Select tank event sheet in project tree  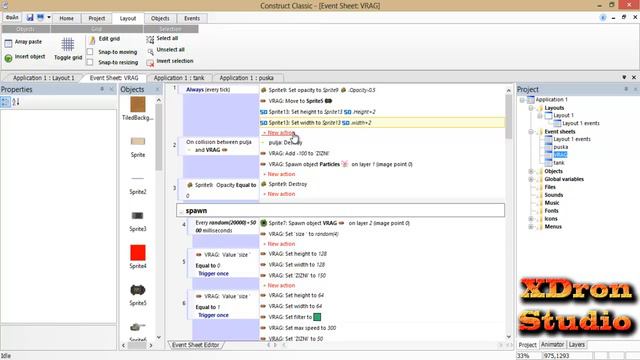point(559,163)
